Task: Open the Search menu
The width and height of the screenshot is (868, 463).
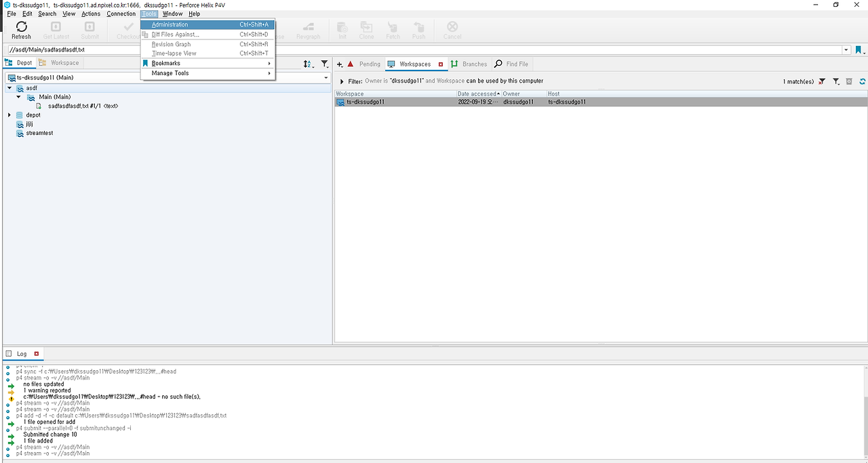Action: click(47, 14)
